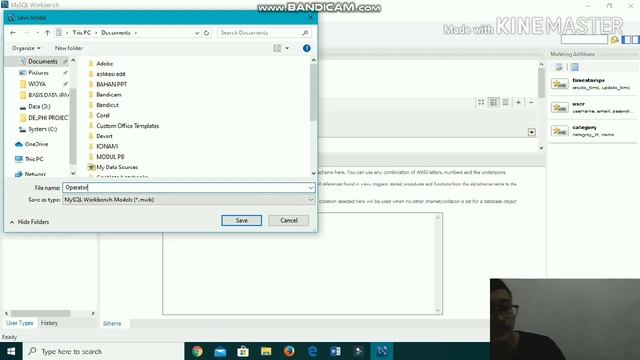
Task: Switch to large icons view in Workbench
Action: pos(481,102)
